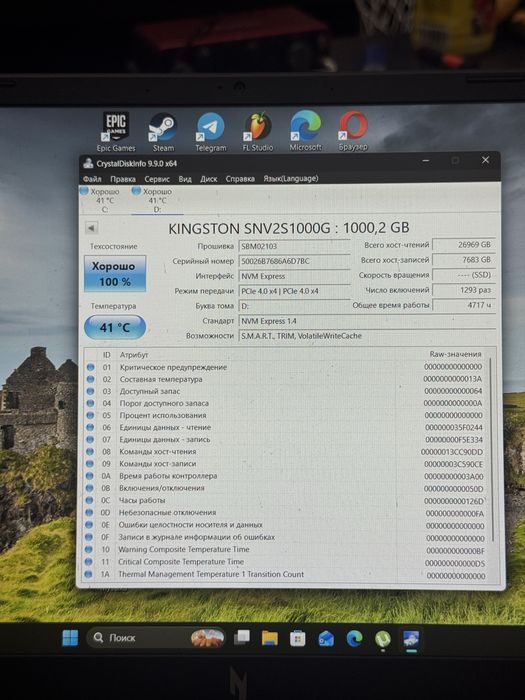Click the Интерфейс field NVM Express
Image resolution: width=525 pixels, height=700 pixels.
point(294,276)
